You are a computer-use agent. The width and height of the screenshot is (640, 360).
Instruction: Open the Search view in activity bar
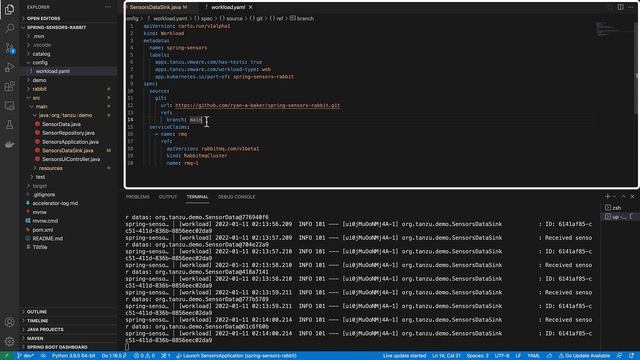point(9,28)
